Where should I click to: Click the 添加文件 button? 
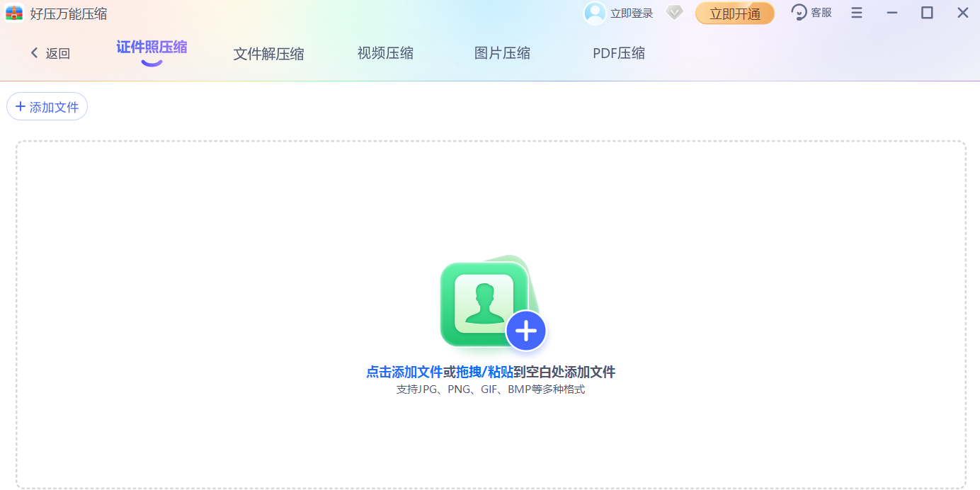[x=47, y=107]
